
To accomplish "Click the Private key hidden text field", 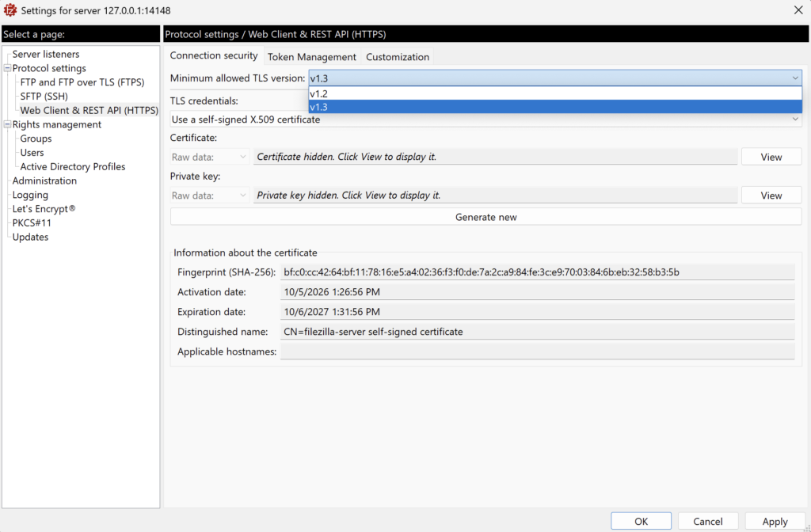I will 495,196.
